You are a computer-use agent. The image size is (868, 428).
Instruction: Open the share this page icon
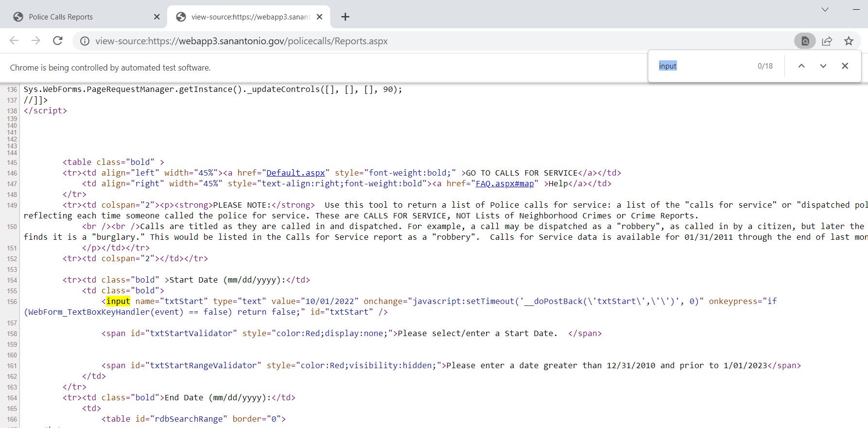[827, 41]
